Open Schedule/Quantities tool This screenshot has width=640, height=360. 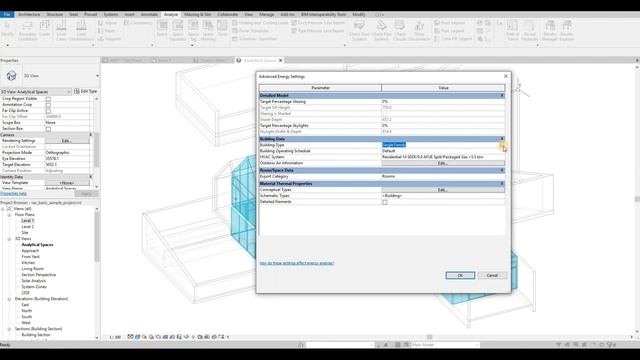(x=254, y=39)
